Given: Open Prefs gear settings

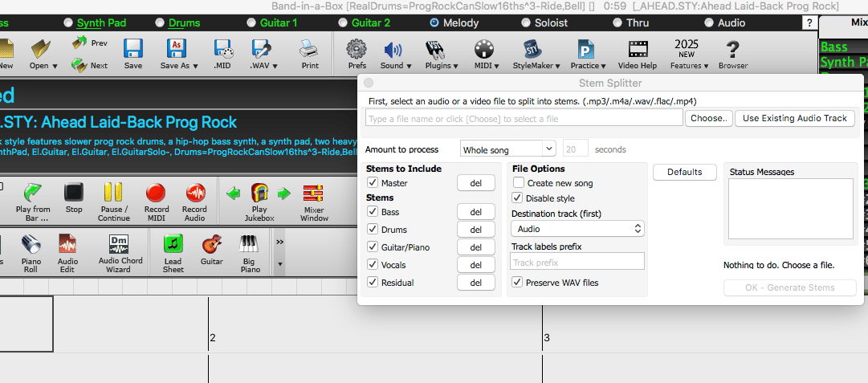Looking at the screenshot, I should (x=357, y=55).
